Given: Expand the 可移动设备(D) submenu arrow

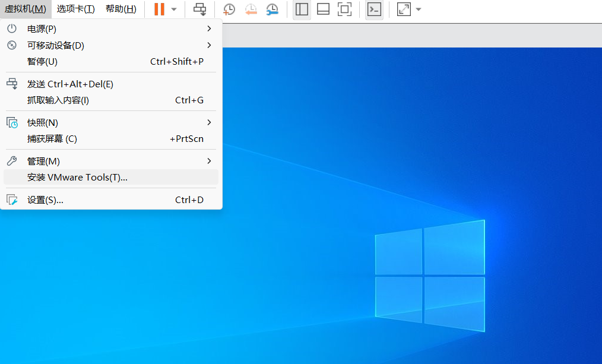Looking at the screenshot, I should (x=209, y=45).
